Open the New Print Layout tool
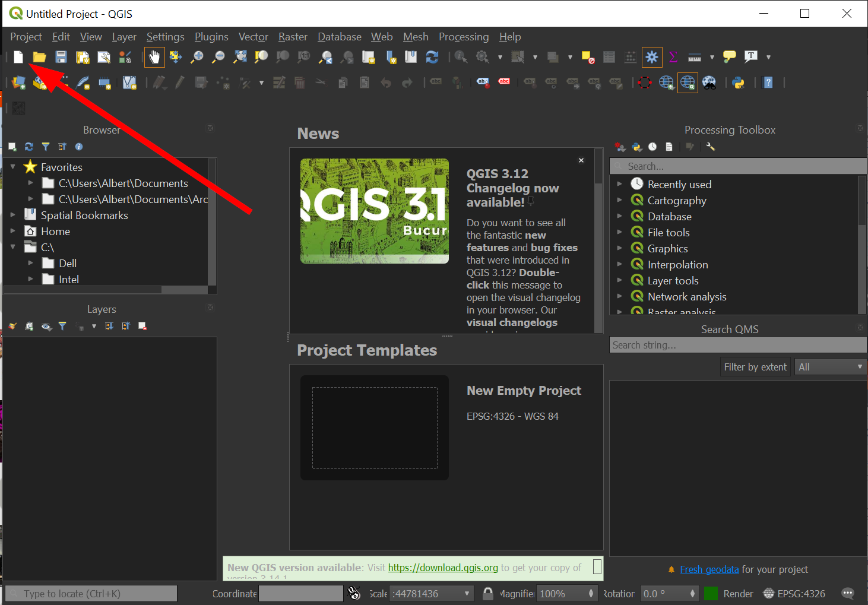The height and width of the screenshot is (605, 868). (x=82, y=57)
